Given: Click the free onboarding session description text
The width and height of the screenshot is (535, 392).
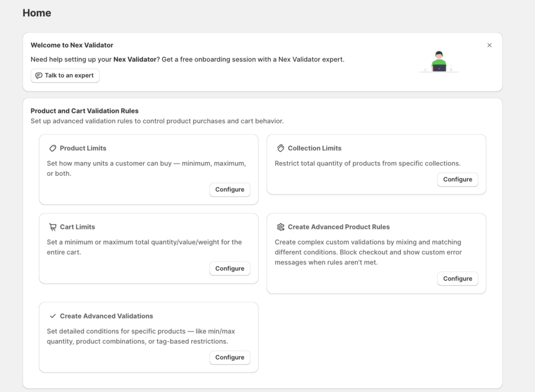Looking at the screenshot, I should point(188,60).
